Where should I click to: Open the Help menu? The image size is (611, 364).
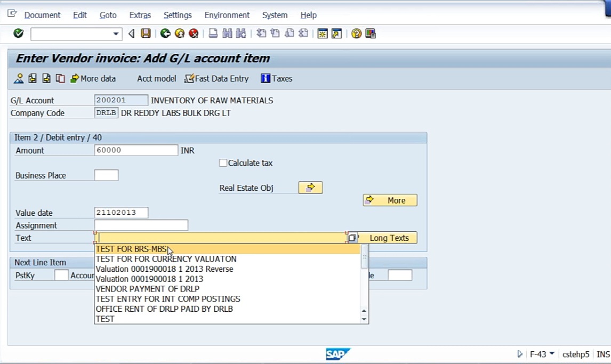(x=308, y=15)
